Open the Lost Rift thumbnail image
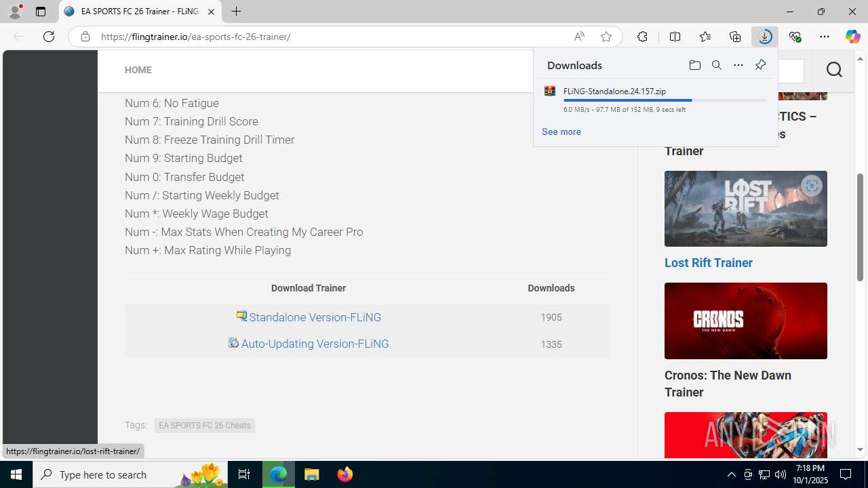Viewport: 868px width, 488px height. [x=746, y=209]
